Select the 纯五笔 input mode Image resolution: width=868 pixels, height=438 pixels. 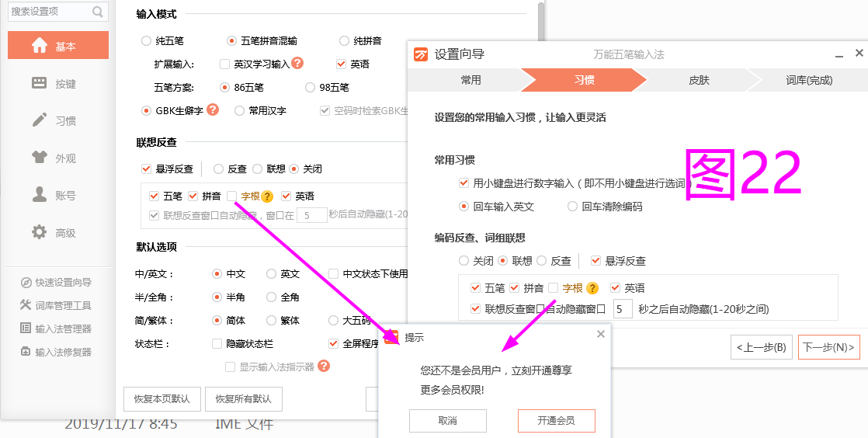[147, 40]
